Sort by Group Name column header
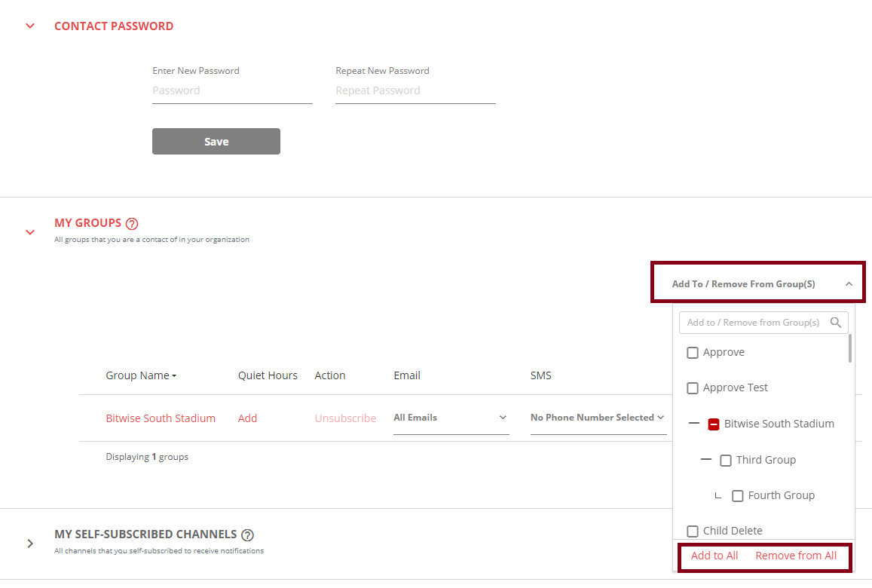 [141, 375]
